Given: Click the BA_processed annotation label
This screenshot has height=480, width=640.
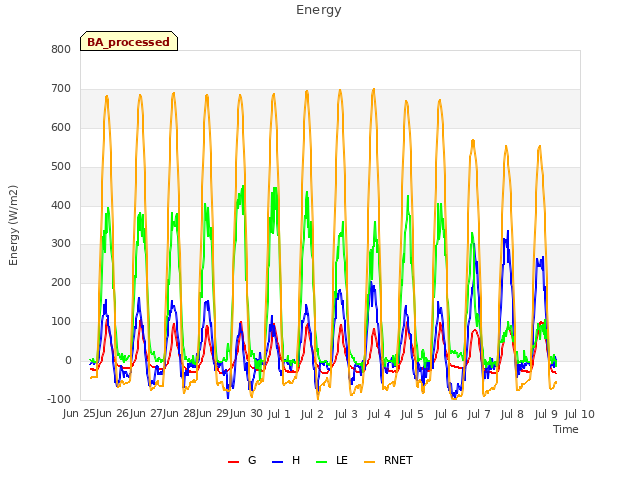Looking at the screenshot, I should [129, 41].
